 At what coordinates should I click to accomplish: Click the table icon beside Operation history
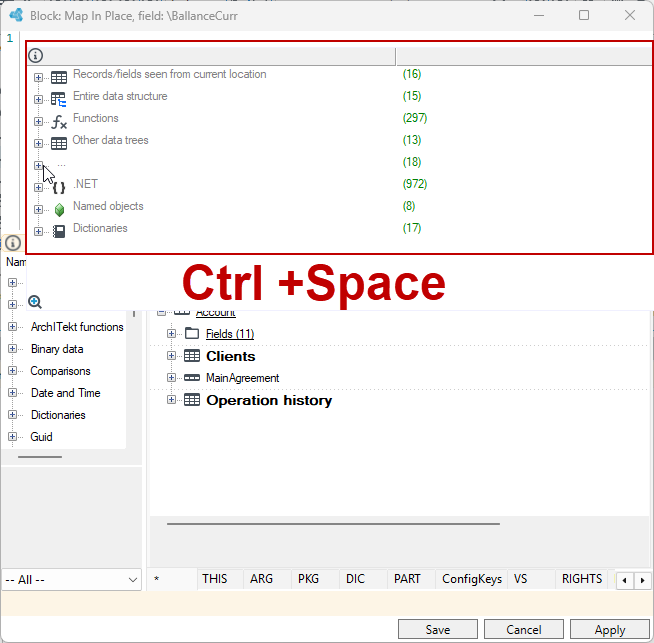192,399
